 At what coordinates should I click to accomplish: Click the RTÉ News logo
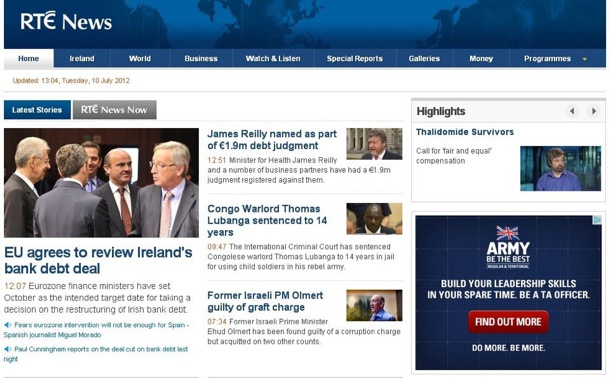coord(66,21)
